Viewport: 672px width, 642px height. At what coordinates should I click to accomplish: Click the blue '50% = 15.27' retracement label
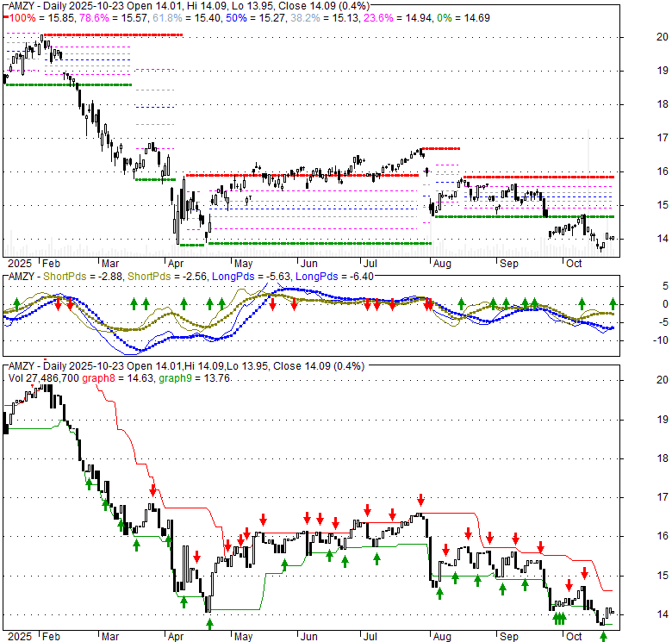(x=256, y=18)
